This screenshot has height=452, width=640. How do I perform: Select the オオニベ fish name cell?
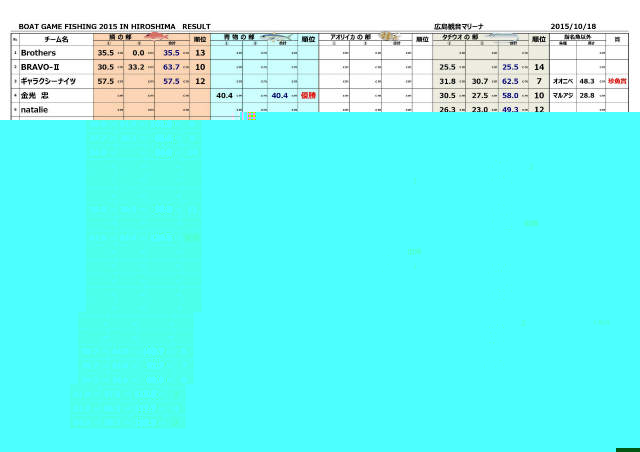[x=562, y=81]
